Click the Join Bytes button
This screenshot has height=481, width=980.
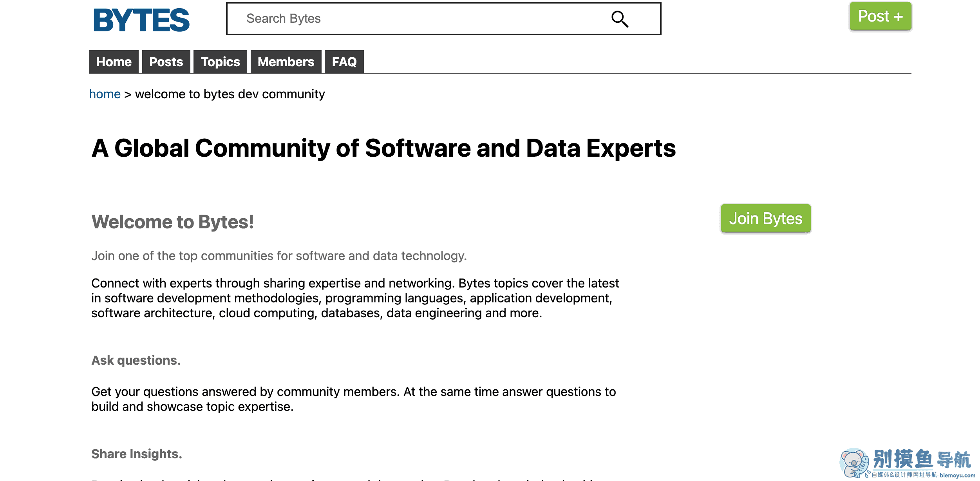click(x=766, y=219)
